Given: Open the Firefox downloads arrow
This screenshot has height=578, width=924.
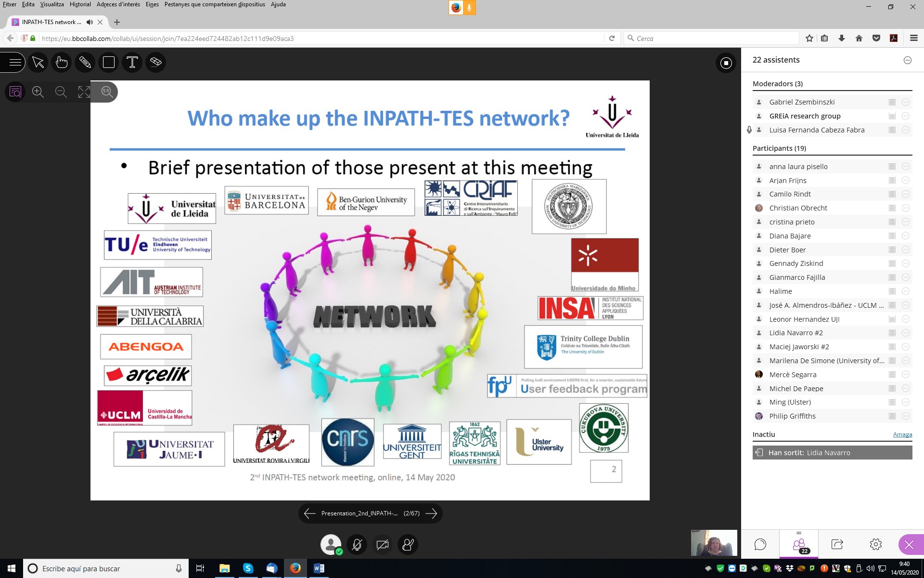Looking at the screenshot, I should click(x=842, y=39).
